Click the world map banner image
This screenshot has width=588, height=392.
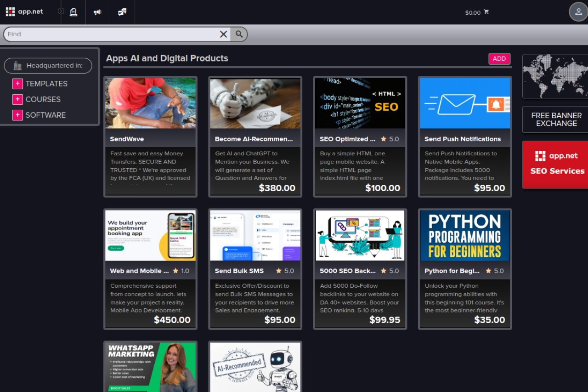(556, 76)
